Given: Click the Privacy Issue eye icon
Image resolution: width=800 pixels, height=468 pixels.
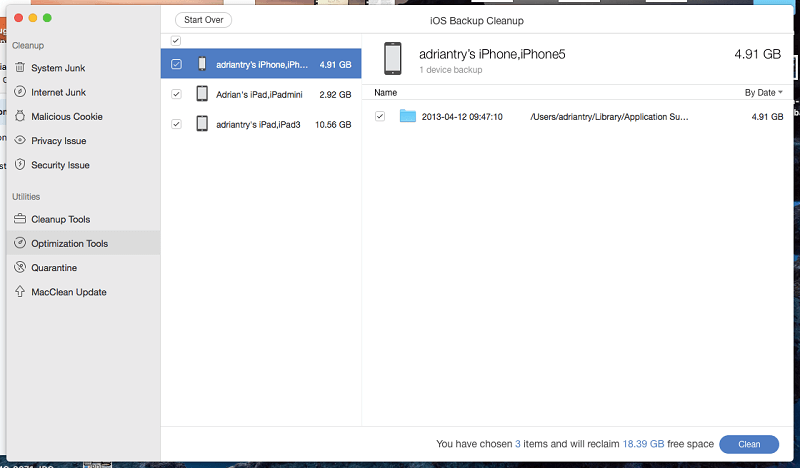Looking at the screenshot, I should coord(20,140).
